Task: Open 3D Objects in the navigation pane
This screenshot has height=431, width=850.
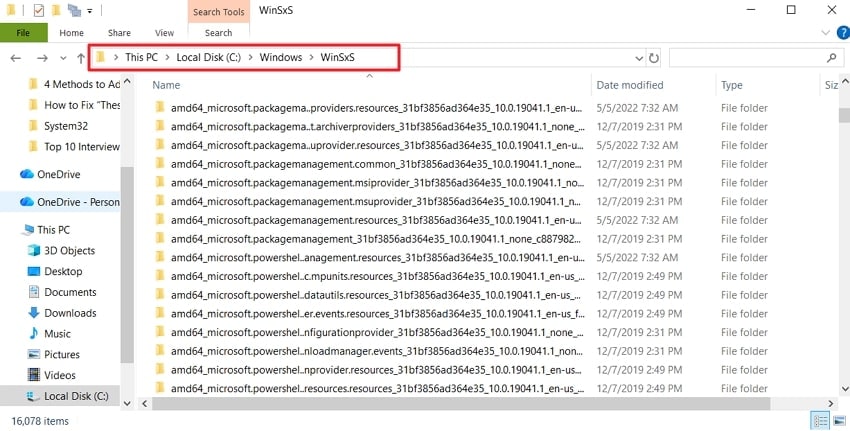Action: point(62,250)
